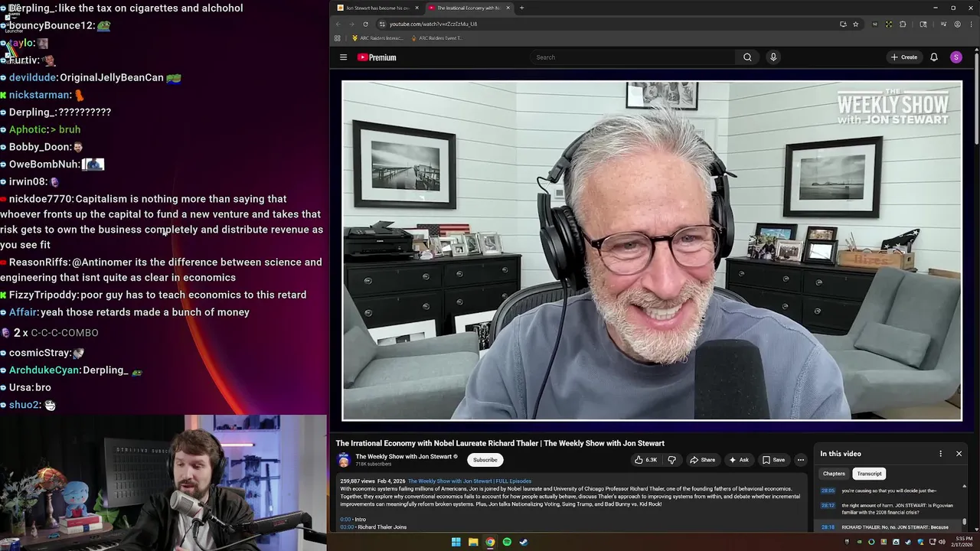980x551 pixels.
Task: Click chat username OweBombNuh
Action: click(x=44, y=164)
